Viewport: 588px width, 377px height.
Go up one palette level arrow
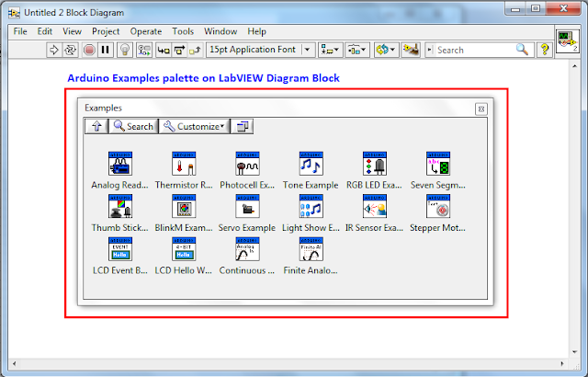point(96,126)
